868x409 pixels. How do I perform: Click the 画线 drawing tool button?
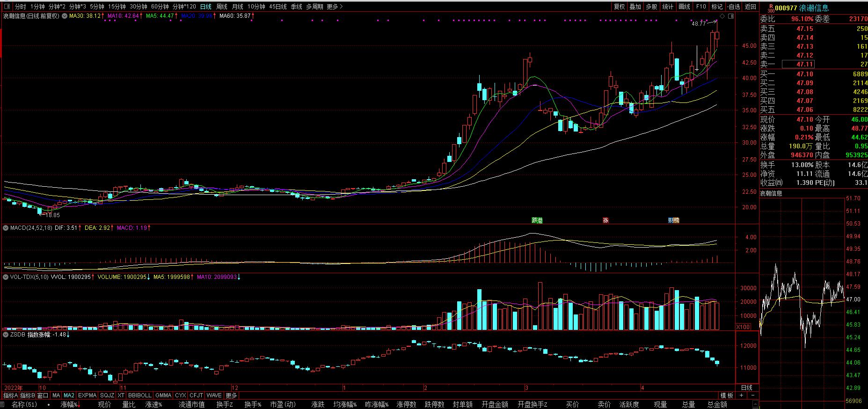tap(684, 7)
